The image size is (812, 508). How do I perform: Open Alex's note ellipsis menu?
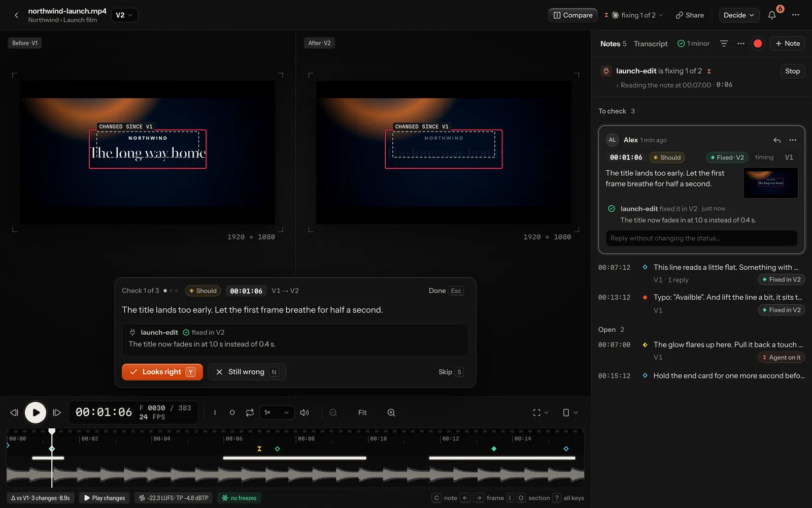point(793,140)
